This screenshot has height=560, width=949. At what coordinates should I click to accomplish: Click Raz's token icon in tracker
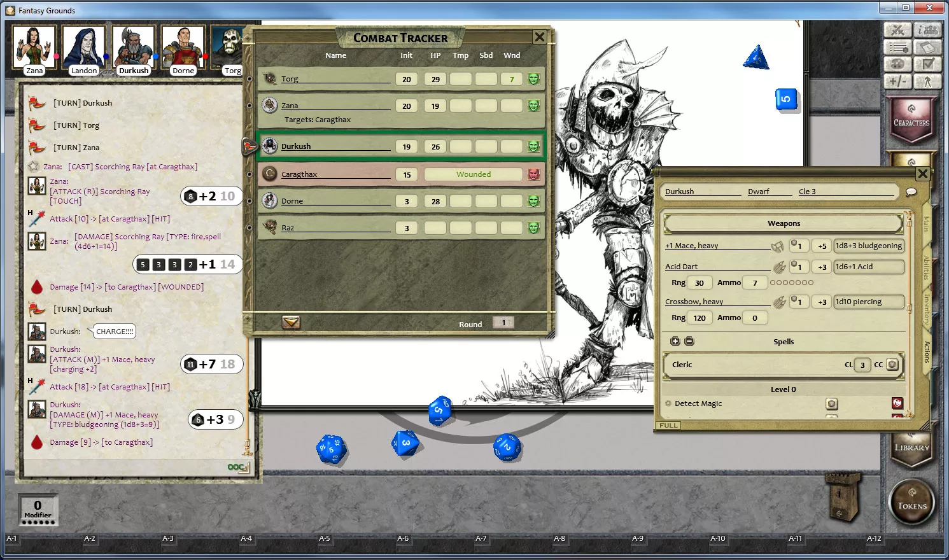click(270, 227)
